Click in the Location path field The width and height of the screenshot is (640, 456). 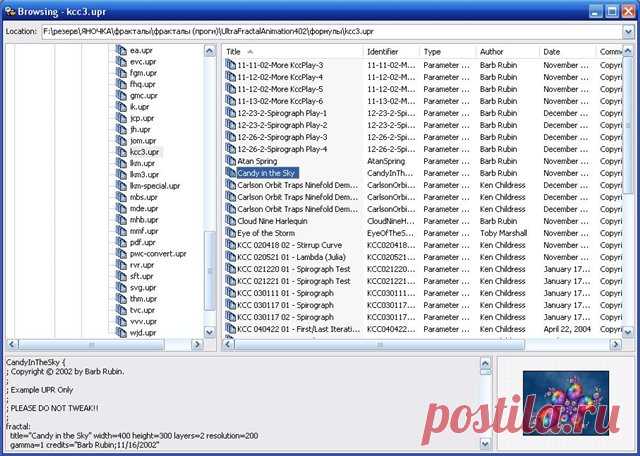tap(330, 31)
